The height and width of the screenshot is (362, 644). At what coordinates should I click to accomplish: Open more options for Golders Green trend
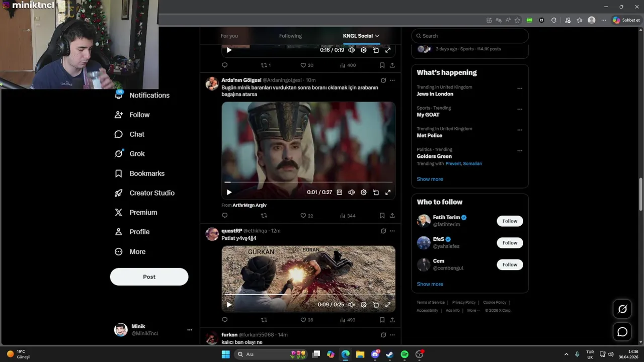[x=520, y=151]
